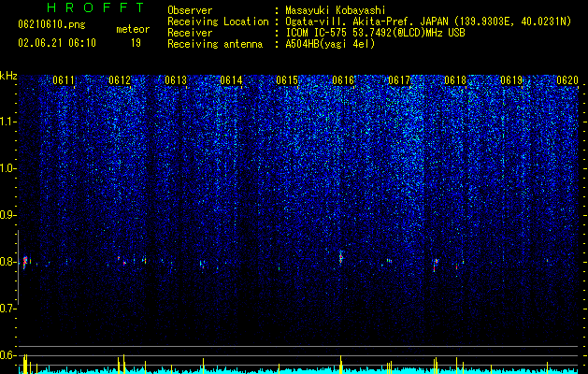This screenshot has width=588, height=374.
Task: Click the 0620 time marker
Action: (567, 80)
